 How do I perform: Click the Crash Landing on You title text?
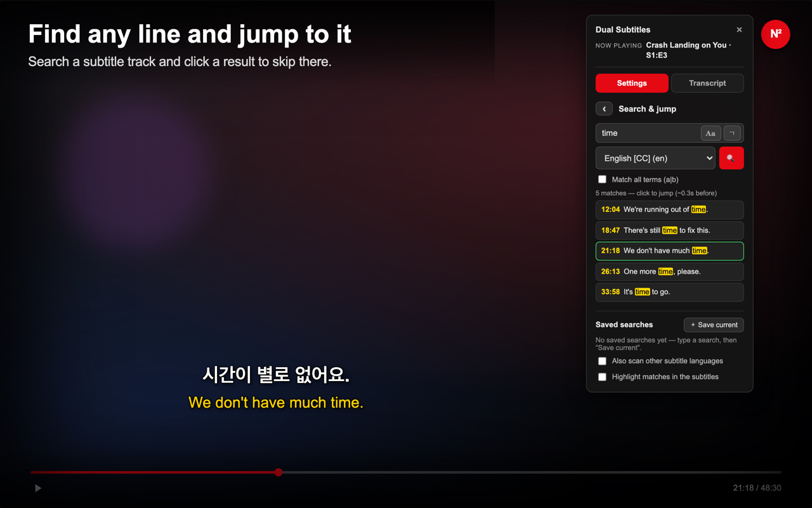coord(688,50)
